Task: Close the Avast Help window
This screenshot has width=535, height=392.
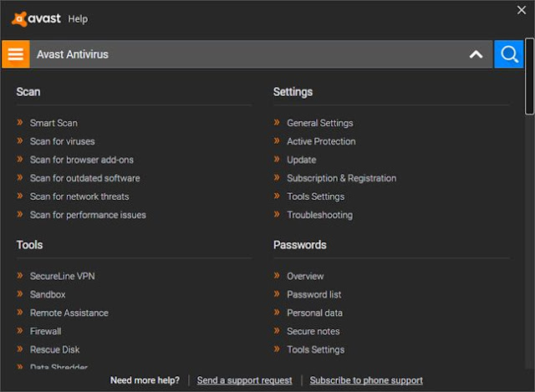Action: [x=522, y=10]
